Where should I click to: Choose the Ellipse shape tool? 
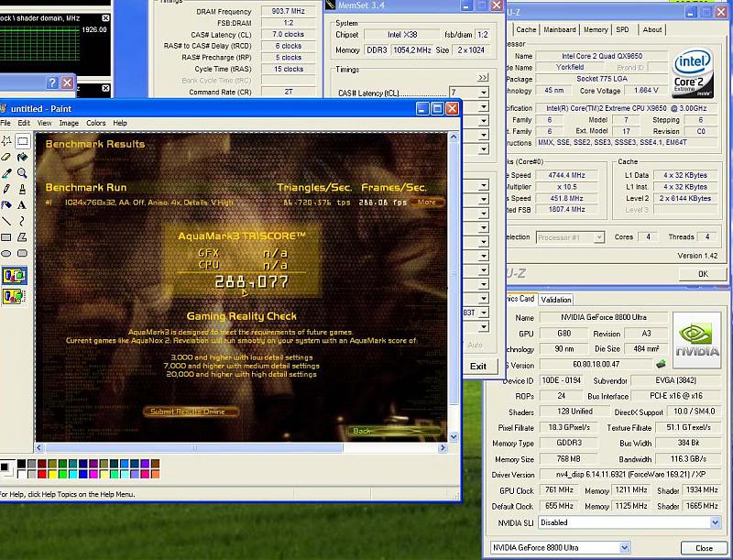tap(6, 253)
